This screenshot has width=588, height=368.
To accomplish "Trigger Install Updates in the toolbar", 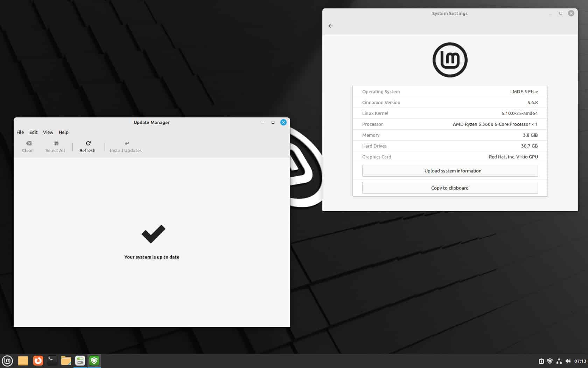I will pos(126,146).
